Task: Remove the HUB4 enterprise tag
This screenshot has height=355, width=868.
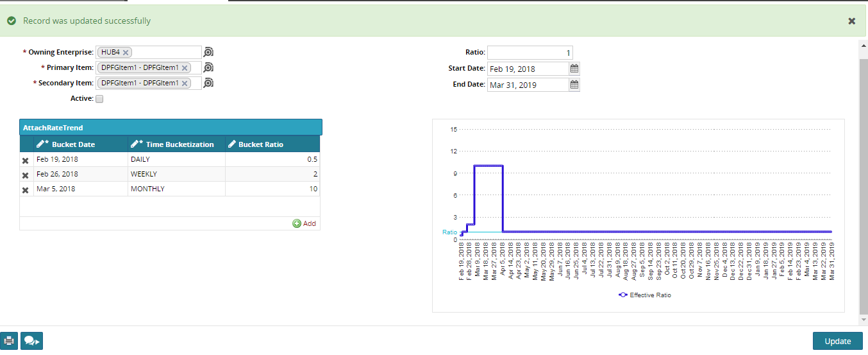Action: coord(126,52)
